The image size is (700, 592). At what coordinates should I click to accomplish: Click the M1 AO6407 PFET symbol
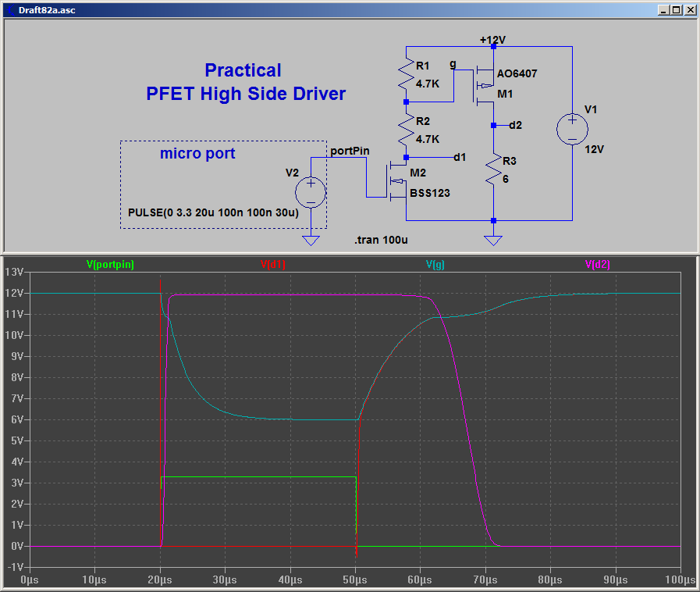(484, 85)
